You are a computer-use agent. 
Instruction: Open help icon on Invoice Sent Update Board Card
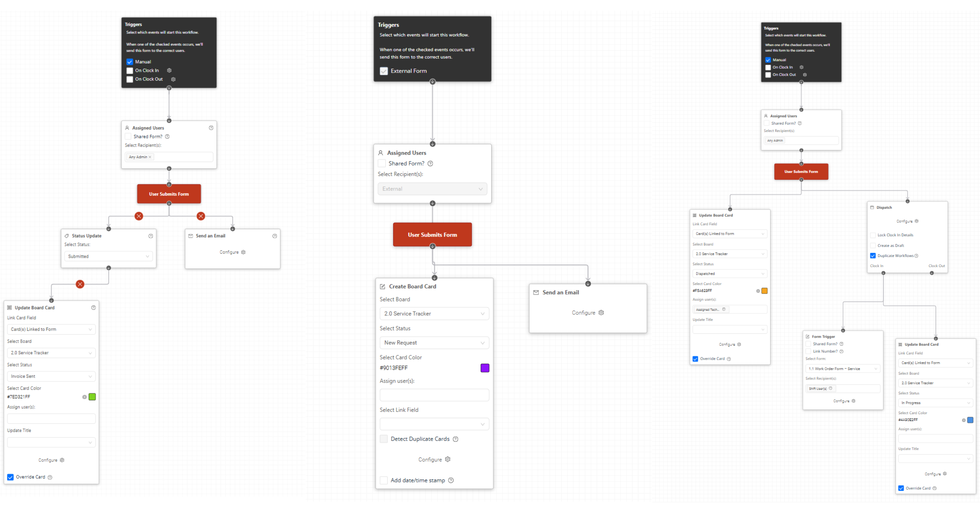(94, 308)
